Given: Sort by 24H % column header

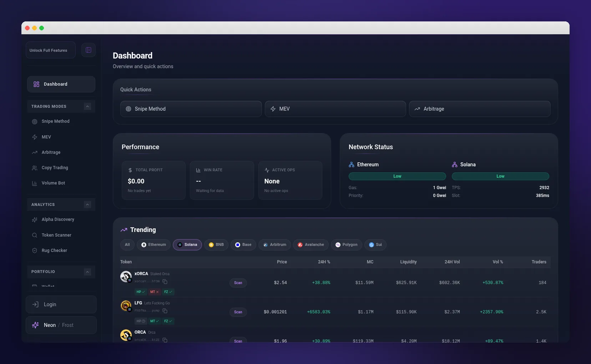Looking at the screenshot, I should point(324,262).
